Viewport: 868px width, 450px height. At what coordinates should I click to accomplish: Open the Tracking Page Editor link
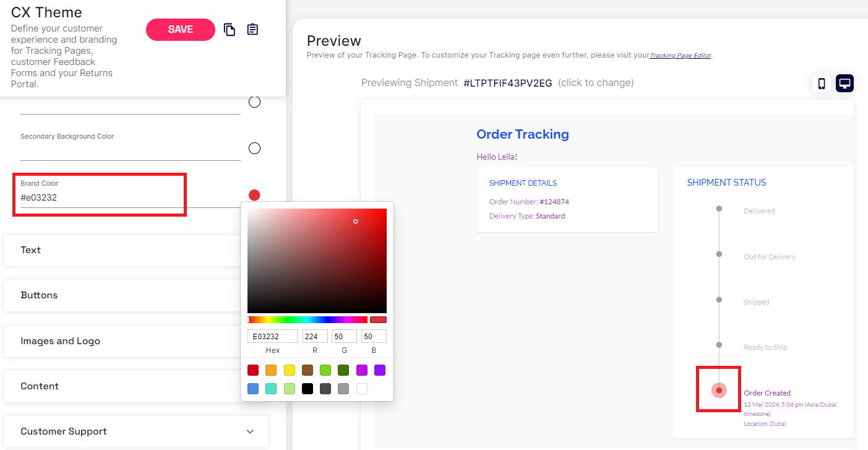pos(681,56)
